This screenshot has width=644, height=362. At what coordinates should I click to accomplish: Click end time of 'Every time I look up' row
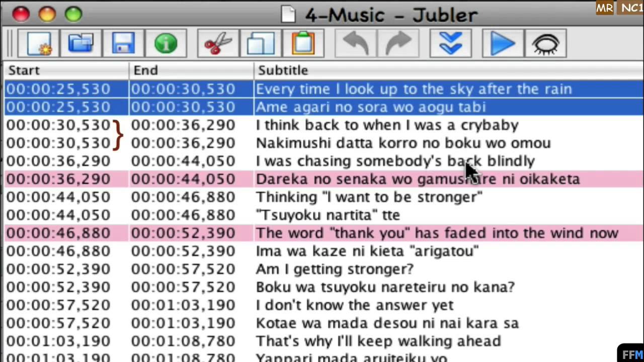coord(183,89)
